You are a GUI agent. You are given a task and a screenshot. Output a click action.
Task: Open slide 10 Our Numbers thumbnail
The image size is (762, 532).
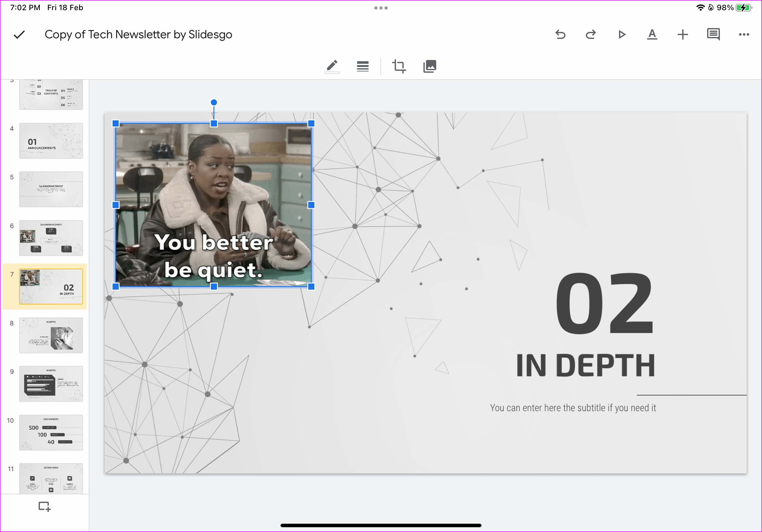[51, 432]
